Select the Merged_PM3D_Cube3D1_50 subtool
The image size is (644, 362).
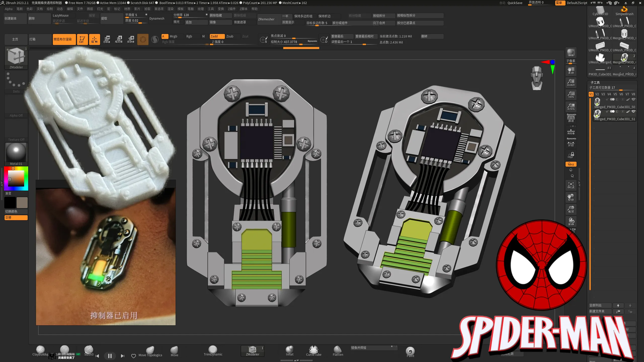coord(615,103)
